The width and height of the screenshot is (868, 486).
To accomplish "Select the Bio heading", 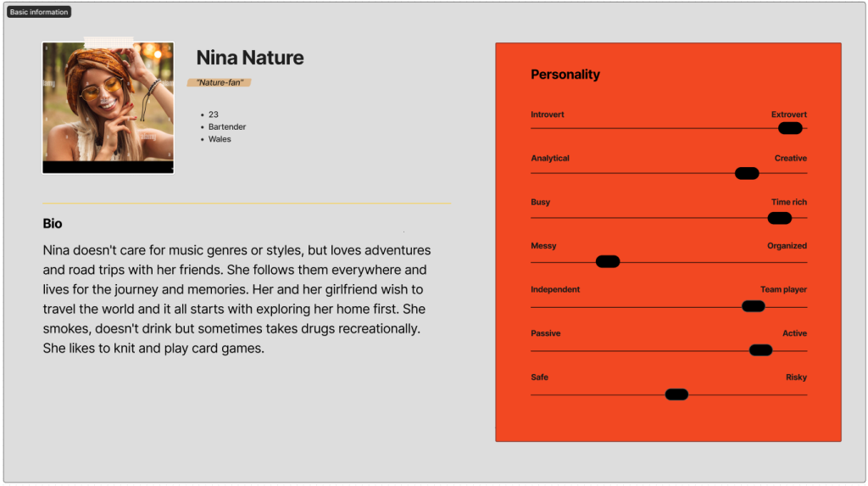I will click(x=53, y=224).
